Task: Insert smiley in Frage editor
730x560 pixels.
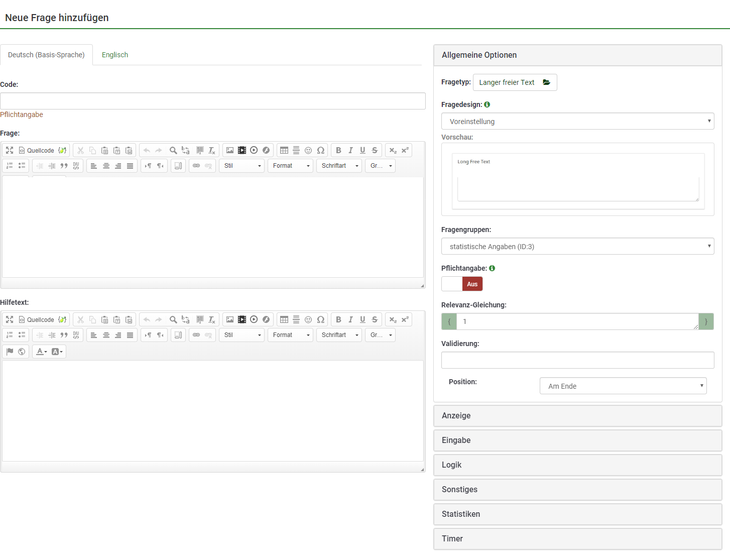Action: click(x=308, y=150)
